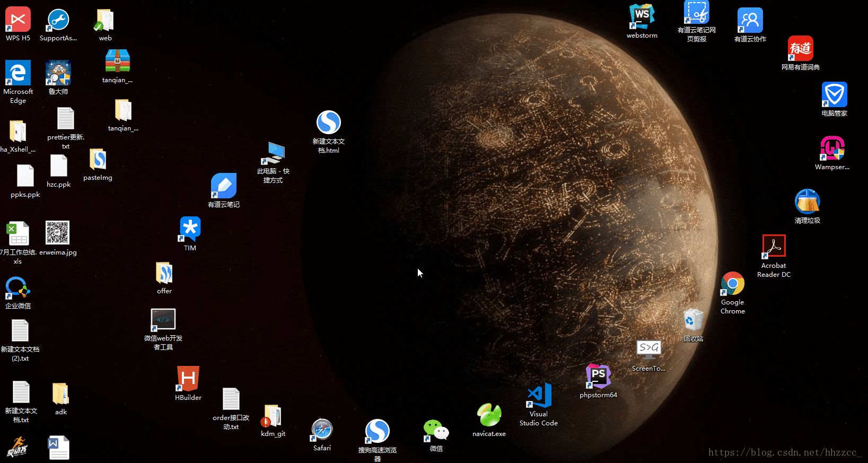The height and width of the screenshot is (463, 868).
Task: Select the phpstorm64 desktop icon
Action: click(598, 376)
